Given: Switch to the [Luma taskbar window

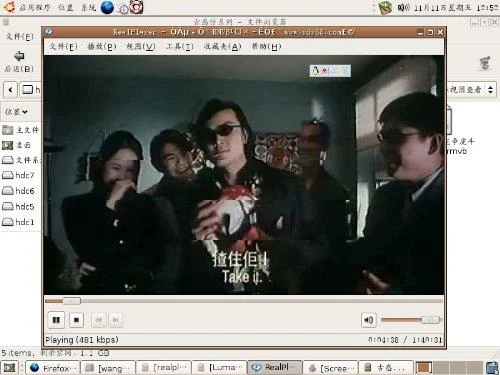Looking at the screenshot, I should click(x=219, y=368).
